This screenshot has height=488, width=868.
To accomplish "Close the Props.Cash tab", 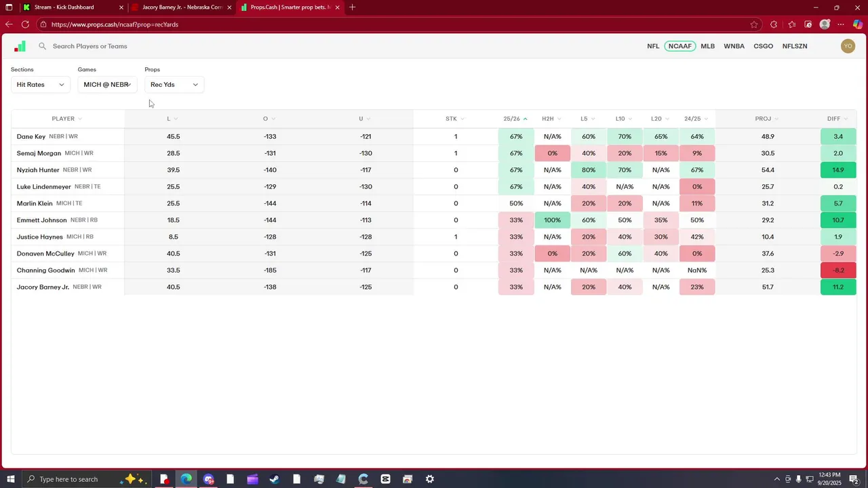I will click(337, 7).
